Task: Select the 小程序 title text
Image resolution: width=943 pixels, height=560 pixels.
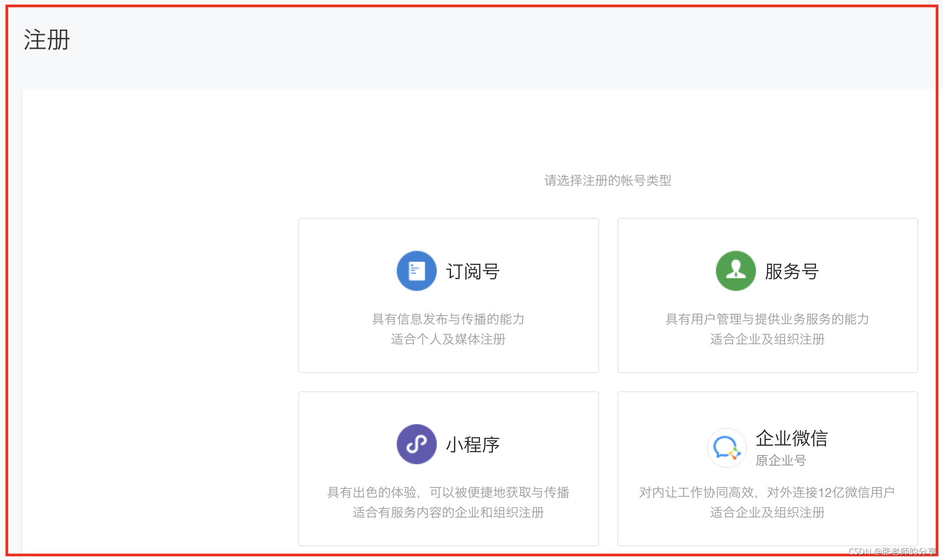Action: pyautogui.click(x=473, y=445)
